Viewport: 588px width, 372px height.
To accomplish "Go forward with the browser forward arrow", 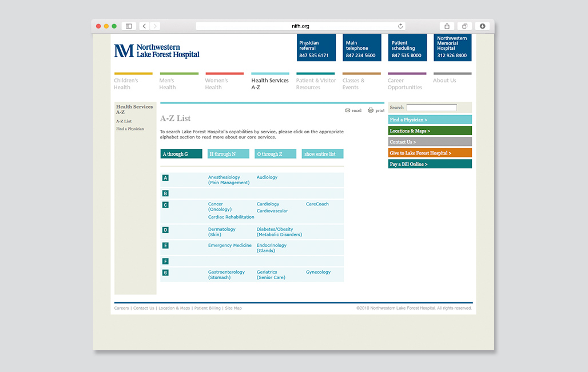I will coord(155,26).
